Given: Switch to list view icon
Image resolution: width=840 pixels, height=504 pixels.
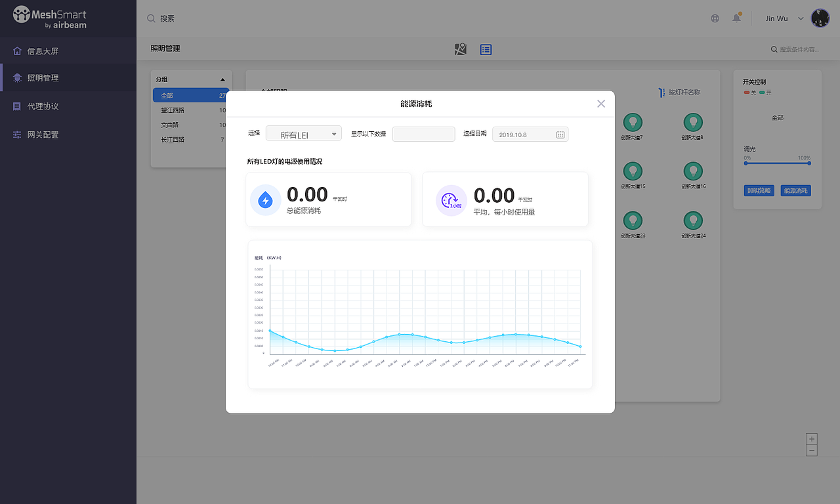Looking at the screenshot, I should tap(486, 49).
